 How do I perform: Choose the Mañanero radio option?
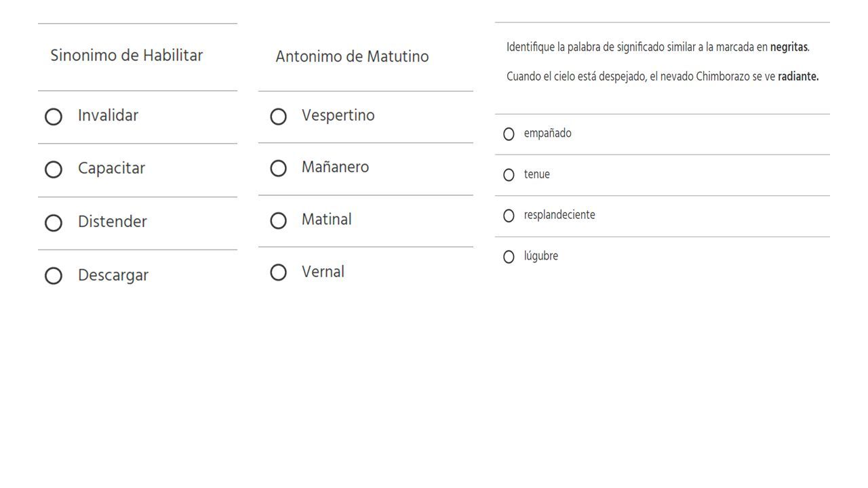278,168
